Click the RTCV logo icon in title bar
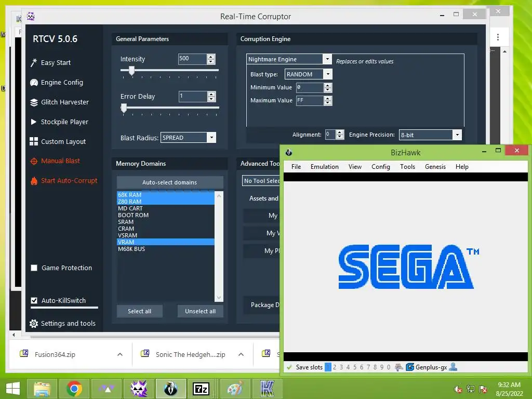This screenshot has height=399, width=532. [x=31, y=16]
